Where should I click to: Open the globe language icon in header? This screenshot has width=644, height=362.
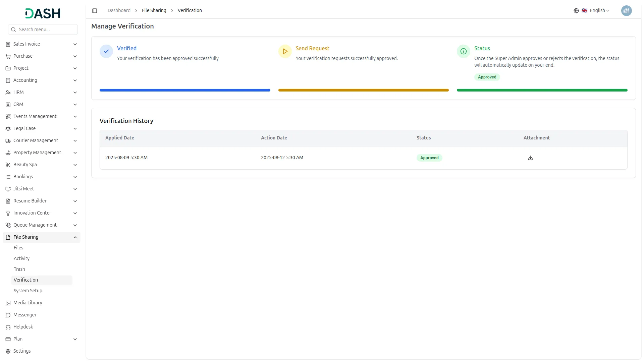pyautogui.click(x=576, y=10)
